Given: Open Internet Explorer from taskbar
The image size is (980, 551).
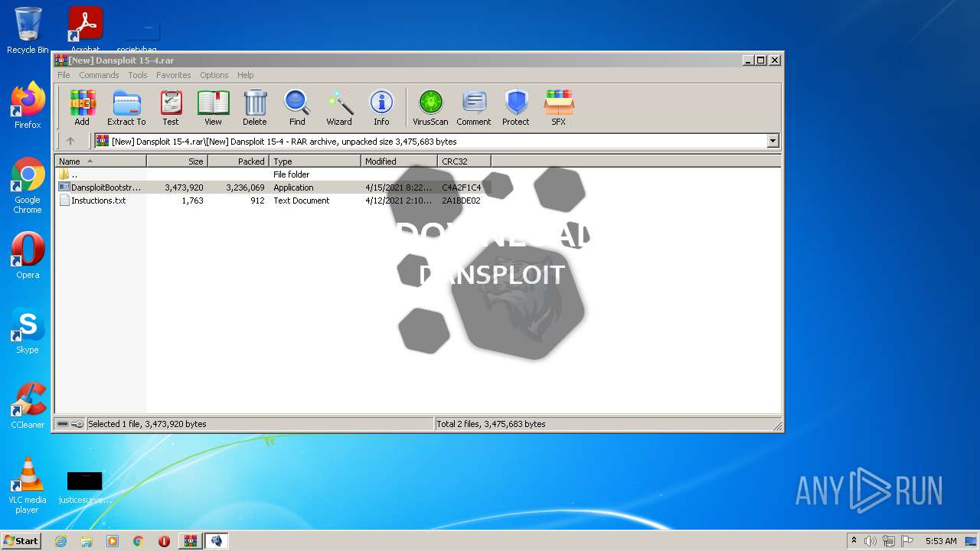Looking at the screenshot, I should pos(60,541).
